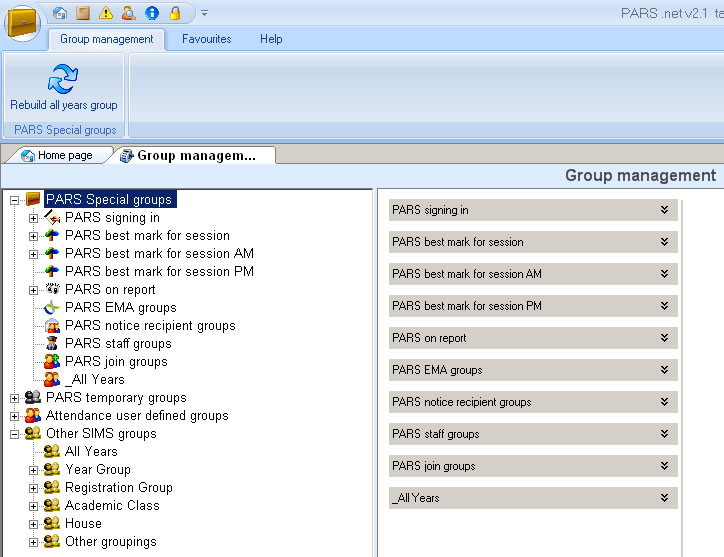724x557 pixels.
Task: Expand the _All Years panel chevron
Action: click(x=664, y=497)
